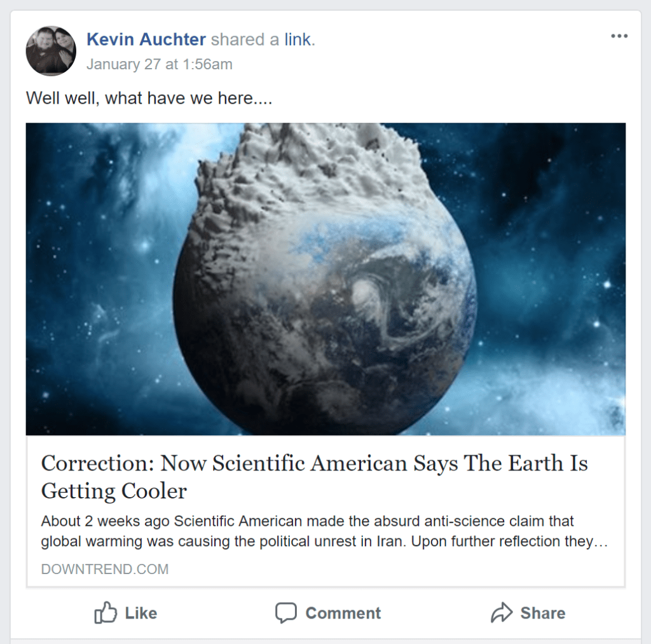Follow the blue "link" word in header
The image size is (651, 644).
[x=298, y=39]
